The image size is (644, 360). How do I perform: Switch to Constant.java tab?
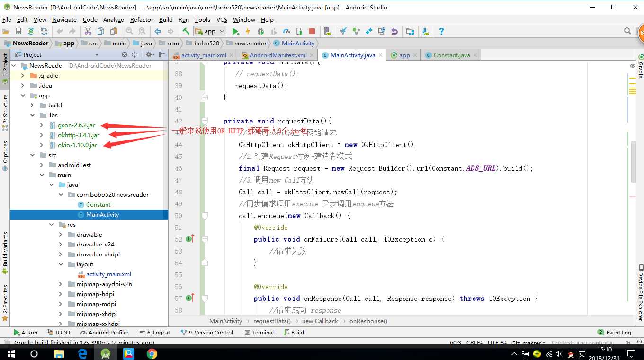(x=451, y=55)
